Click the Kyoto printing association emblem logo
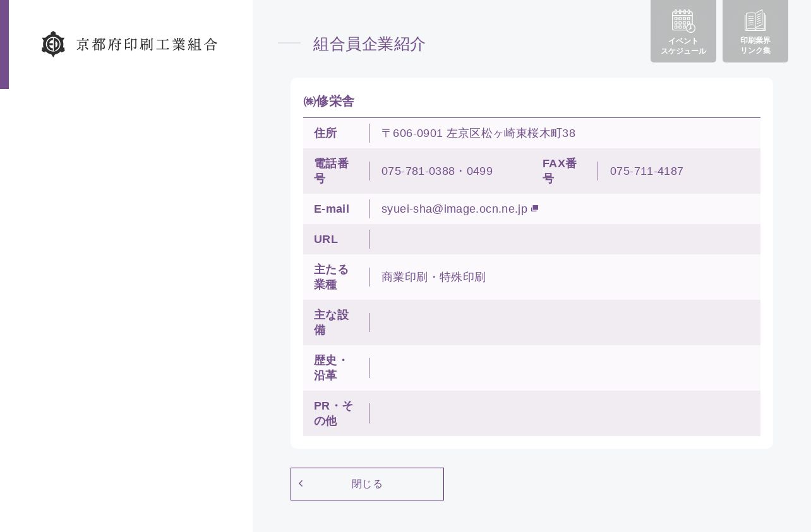Image resolution: width=811 pixels, height=532 pixels. (x=53, y=44)
